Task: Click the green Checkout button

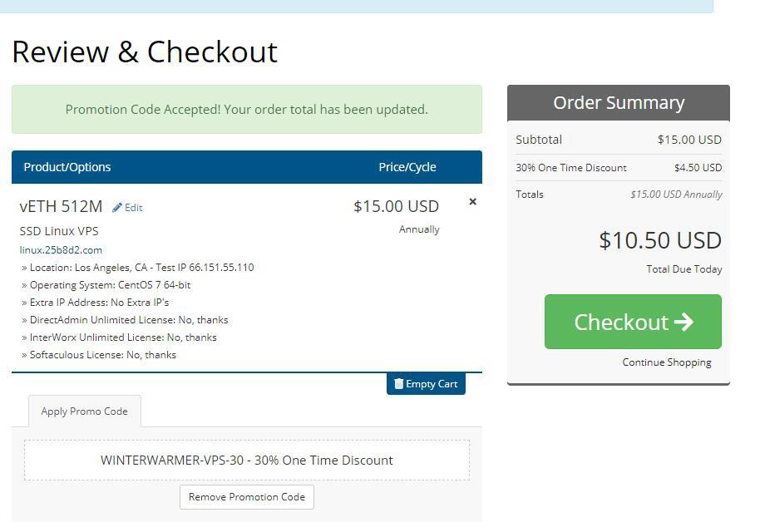Action: pyautogui.click(x=633, y=322)
